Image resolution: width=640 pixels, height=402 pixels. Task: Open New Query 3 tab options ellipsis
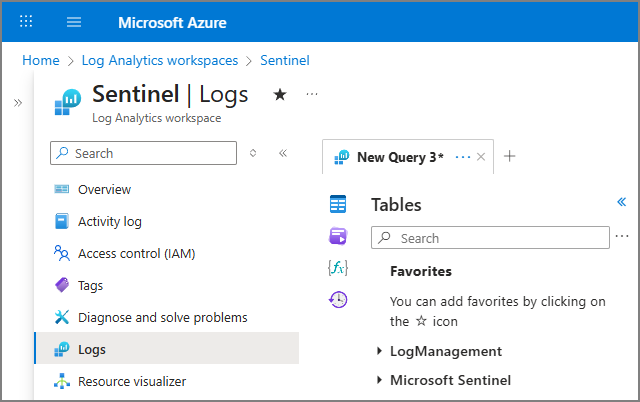(x=463, y=157)
